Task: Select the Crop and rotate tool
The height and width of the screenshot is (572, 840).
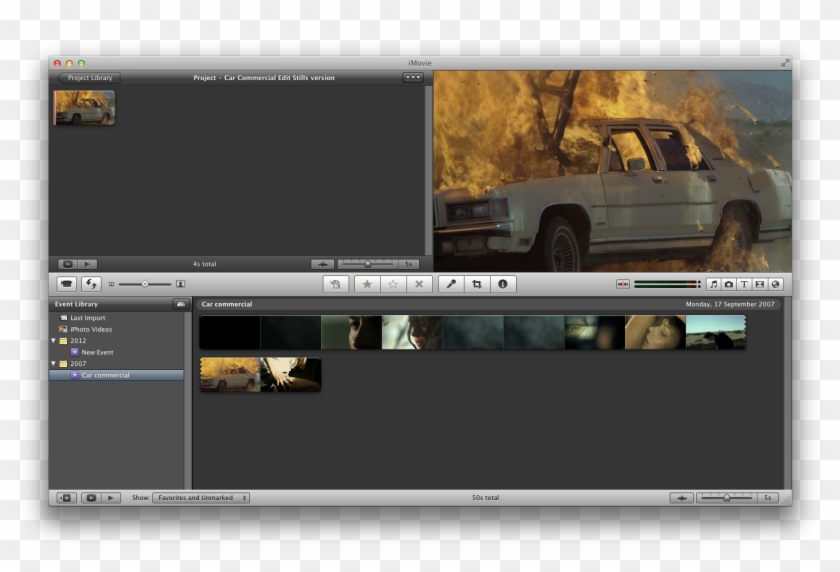Action: (477, 284)
